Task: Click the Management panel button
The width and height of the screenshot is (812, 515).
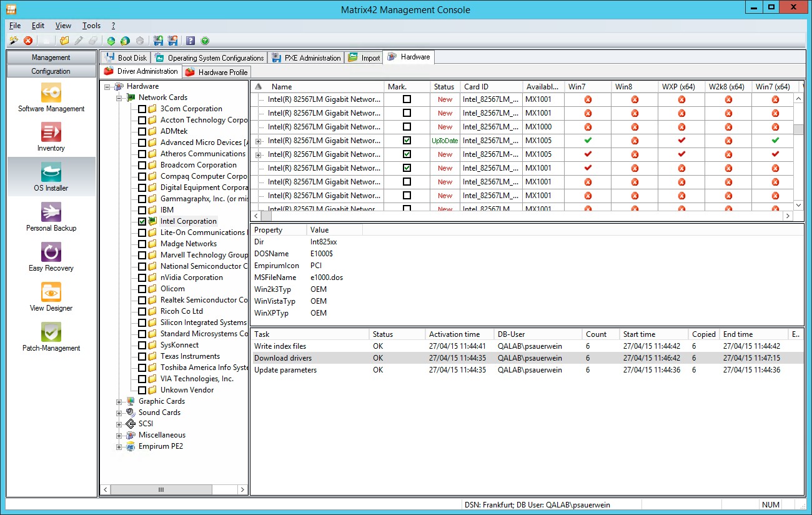Action: click(x=51, y=57)
